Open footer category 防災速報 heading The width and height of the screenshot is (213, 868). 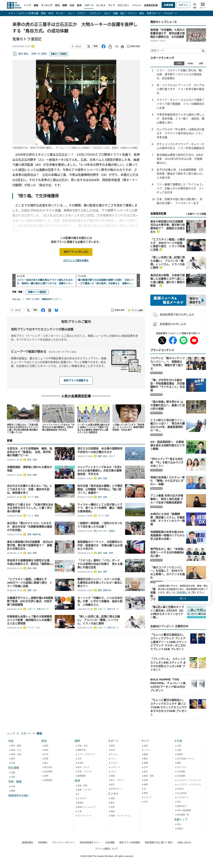(x=13, y=768)
